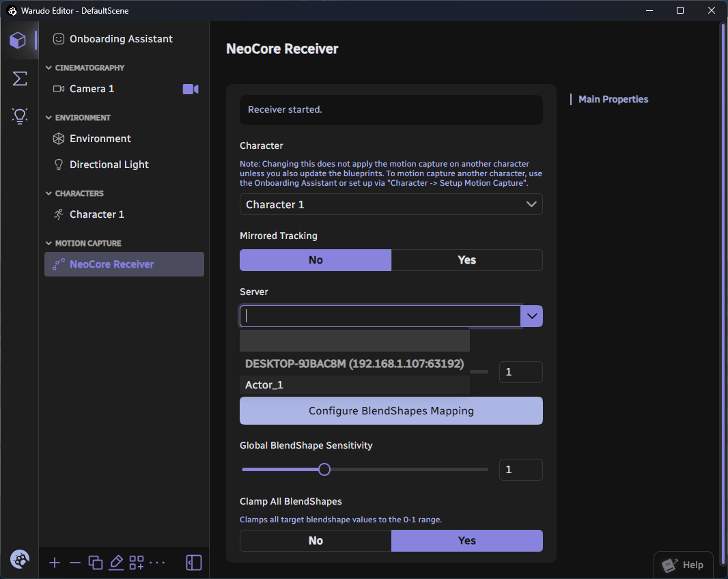The width and height of the screenshot is (728, 579).
Task: Select NeoCore Receiver asset
Action: click(124, 264)
